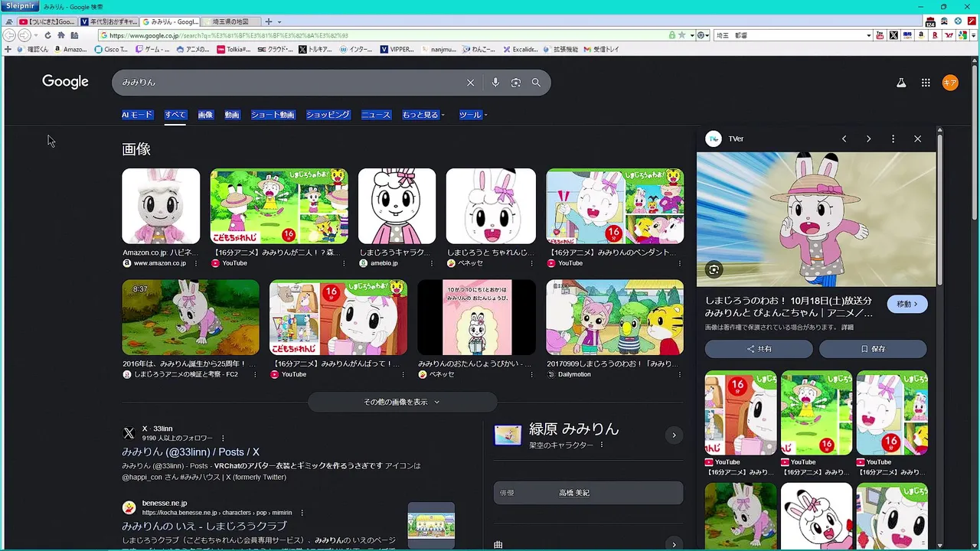The width and height of the screenshot is (980, 551).
Task: Click the 詳細 copyright details link
Action: (x=847, y=328)
